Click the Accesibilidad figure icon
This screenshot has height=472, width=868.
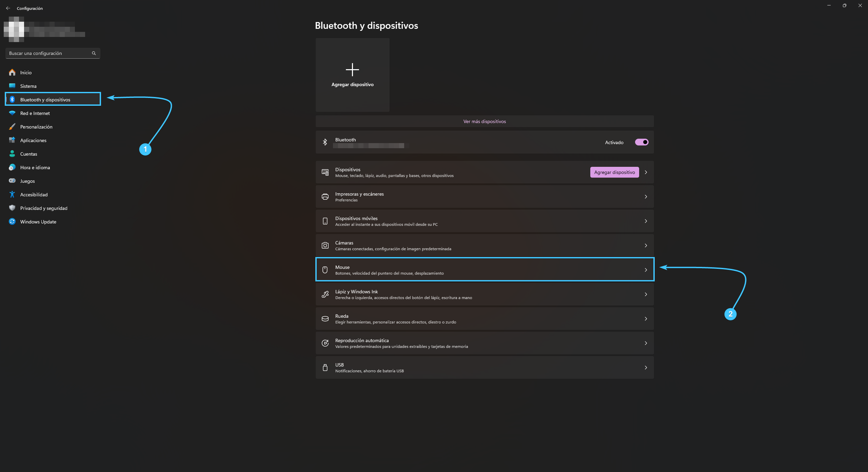pos(12,194)
